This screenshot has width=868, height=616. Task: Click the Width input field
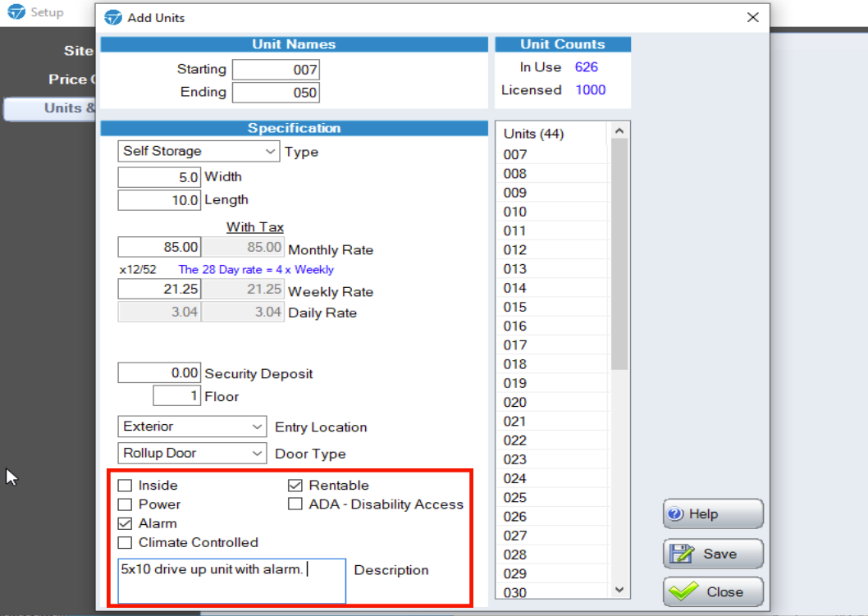tap(159, 177)
